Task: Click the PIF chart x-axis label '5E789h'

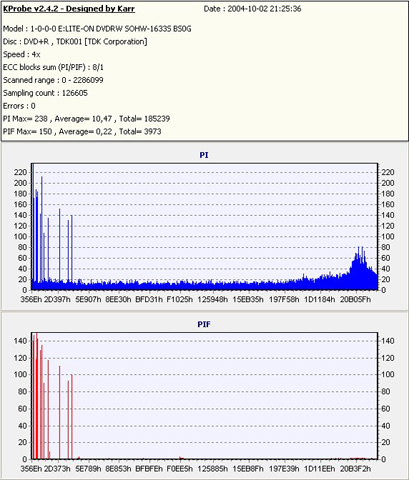Action: 88,469
